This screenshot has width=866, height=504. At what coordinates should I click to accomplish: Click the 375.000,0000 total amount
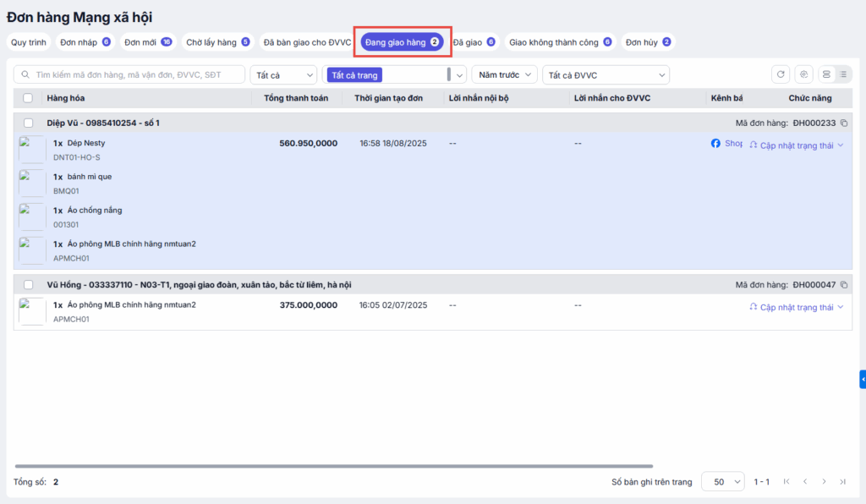pyautogui.click(x=308, y=305)
